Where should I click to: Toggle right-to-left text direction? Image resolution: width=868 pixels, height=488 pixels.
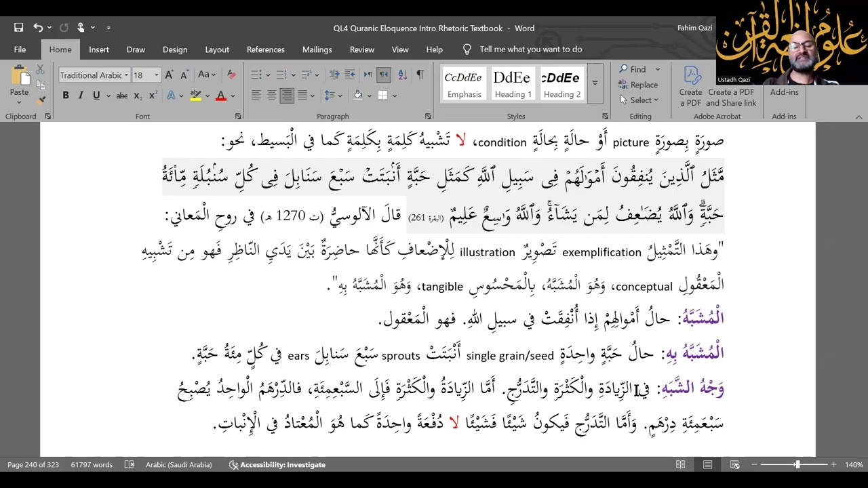pos(384,75)
